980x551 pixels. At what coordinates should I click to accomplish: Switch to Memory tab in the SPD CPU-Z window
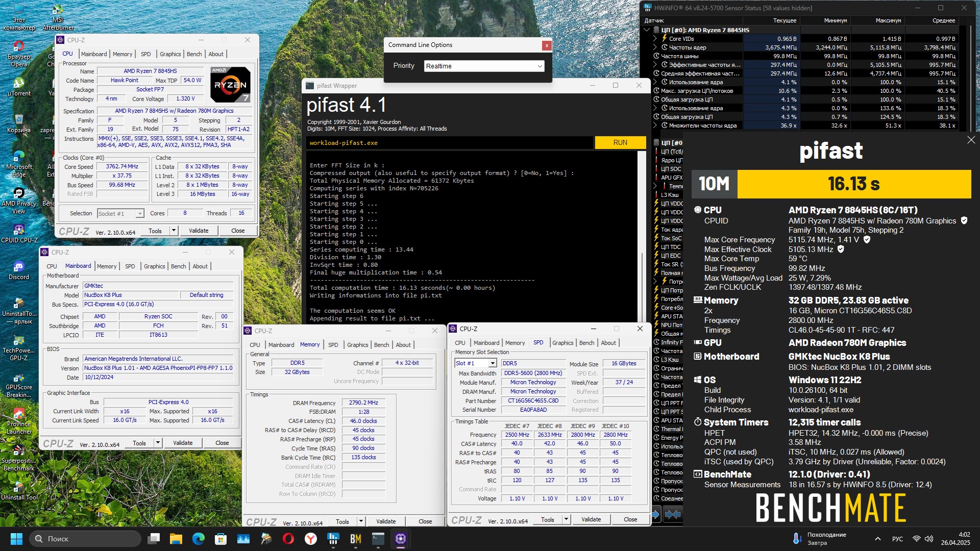click(515, 343)
